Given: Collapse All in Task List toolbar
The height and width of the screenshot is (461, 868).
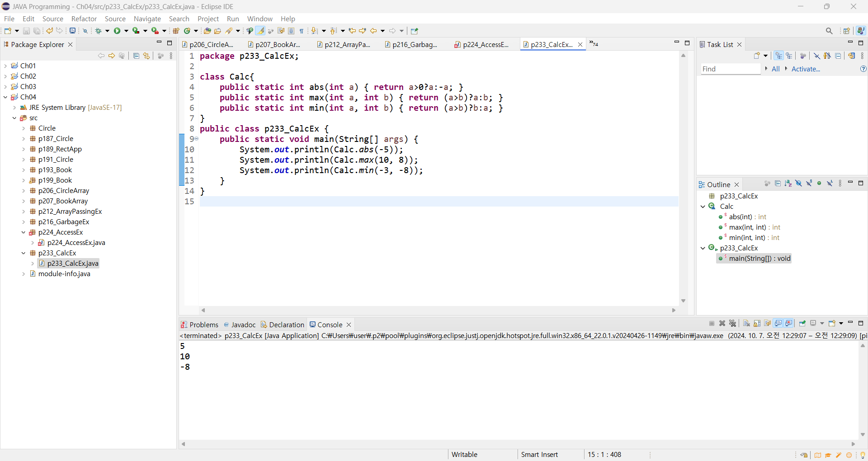Looking at the screenshot, I should (x=838, y=56).
